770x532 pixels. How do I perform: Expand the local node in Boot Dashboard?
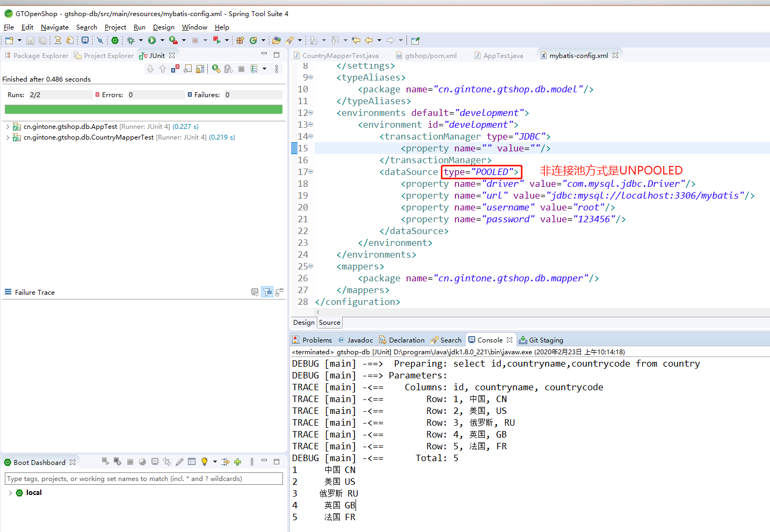pos(10,493)
